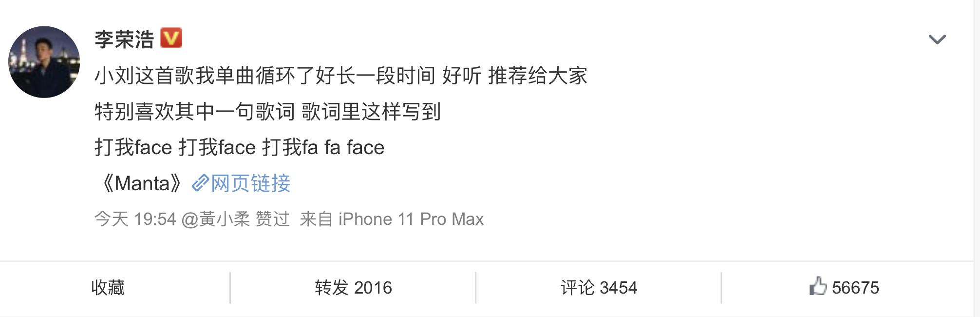The image size is (980, 317).
Task: Open the 网页链接 web link
Action: [251, 183]
